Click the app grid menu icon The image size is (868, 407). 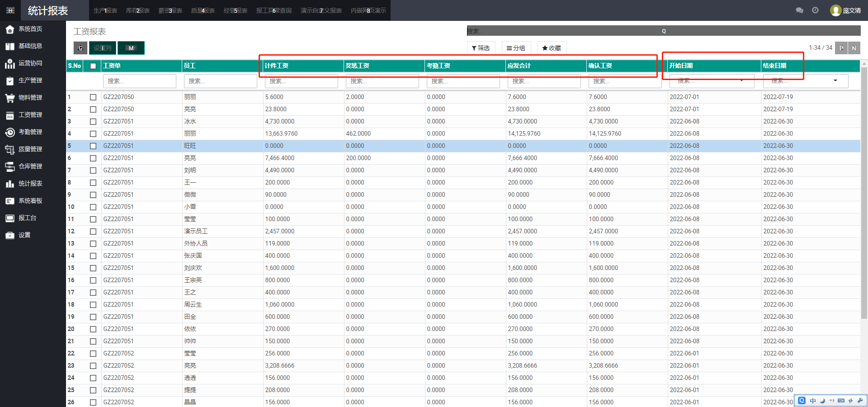(10, 10)
